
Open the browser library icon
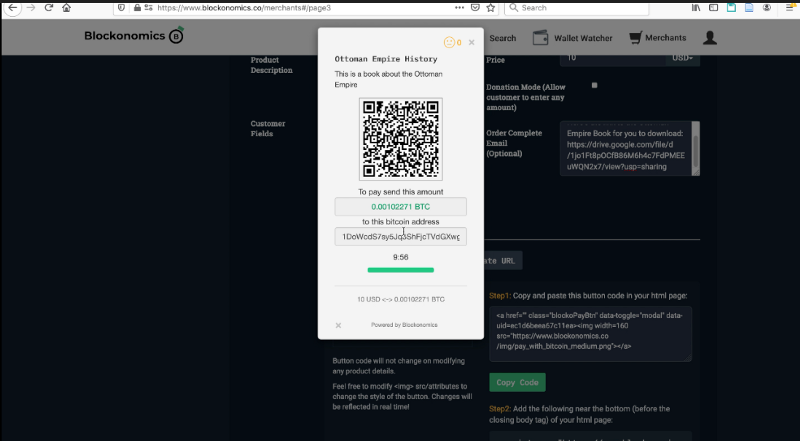coord(696,8)
